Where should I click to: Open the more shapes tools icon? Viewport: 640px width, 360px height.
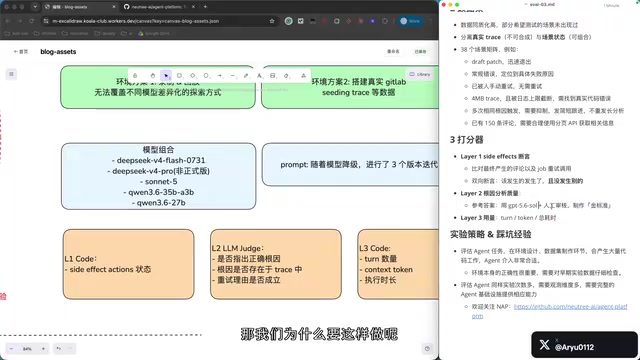pyautogui.click(x=303, y=76)
